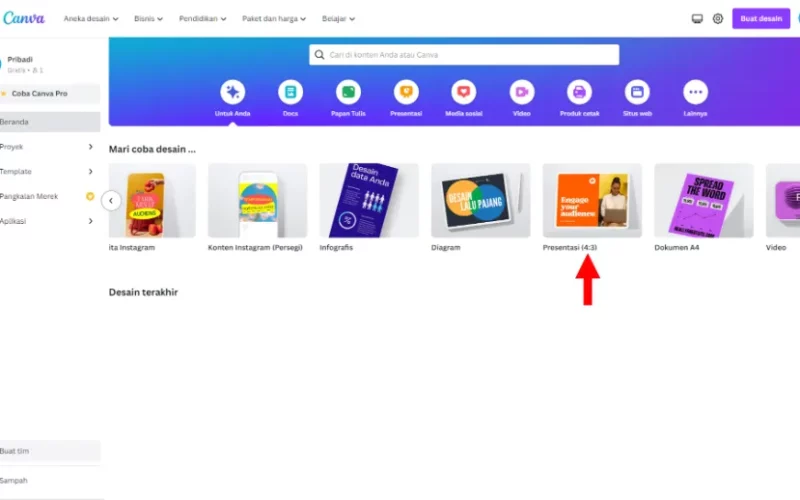Screen dimensions: 800x500
Task: Show more categories via Lainnya icon
Action: [x=695, y=92]
